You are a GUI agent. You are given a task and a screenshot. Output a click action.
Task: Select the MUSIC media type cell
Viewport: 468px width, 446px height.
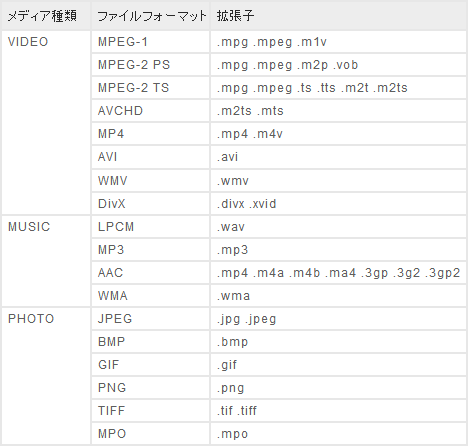pyautogui.click(x=46, y=261)
